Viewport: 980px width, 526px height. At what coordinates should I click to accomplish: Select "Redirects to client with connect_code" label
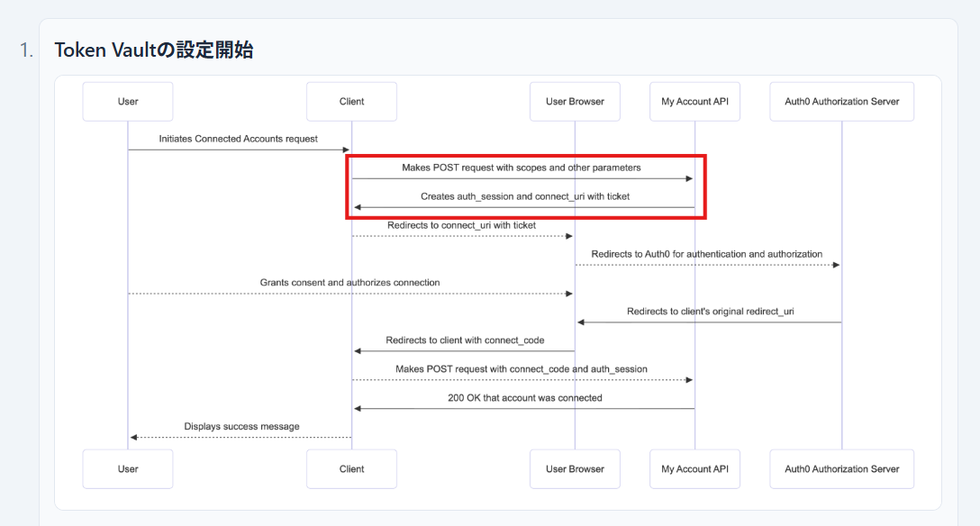pyautogui.click(x=465, y=340)
